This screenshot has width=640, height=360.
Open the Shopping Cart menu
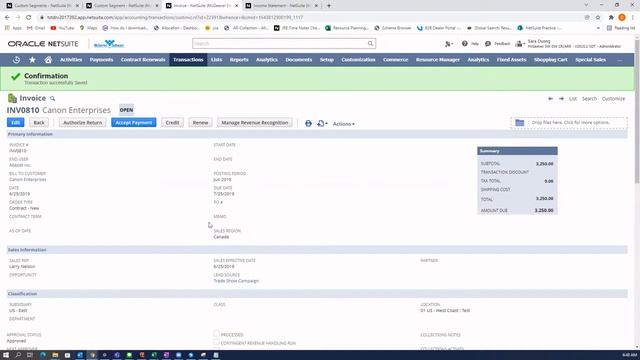point(551,60)
